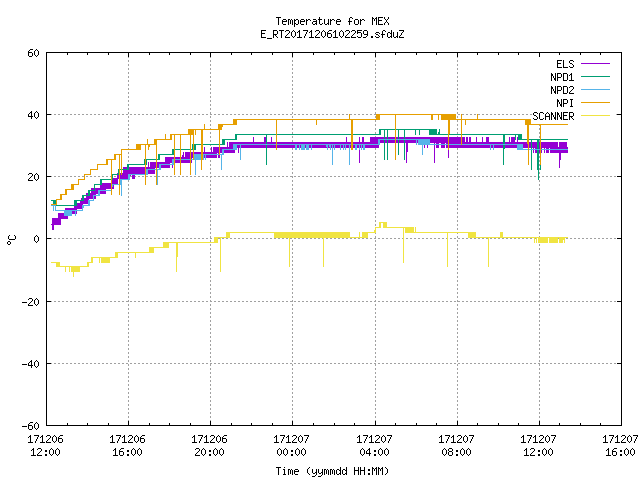The width and height of the screenshot is (640, 480).
Task: Click the 'Temperature for MEX' chart title
Action: [x=332, y=21]
